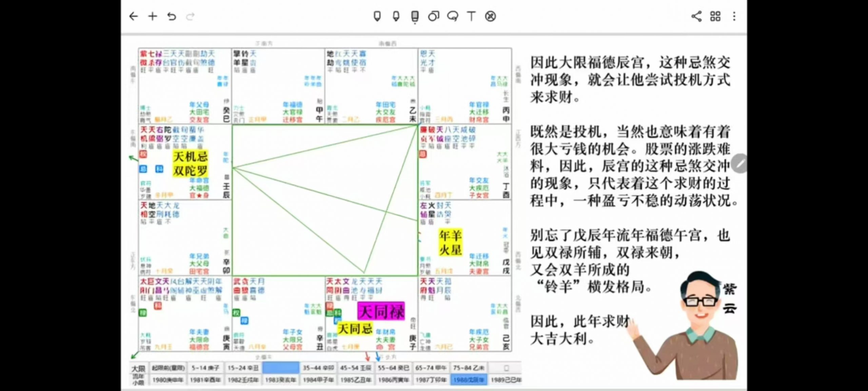Image resolution: width=868 pixels, height=391 pixels.
Task: Add a new page with the plus icon
Action: (x=153, y=16)
